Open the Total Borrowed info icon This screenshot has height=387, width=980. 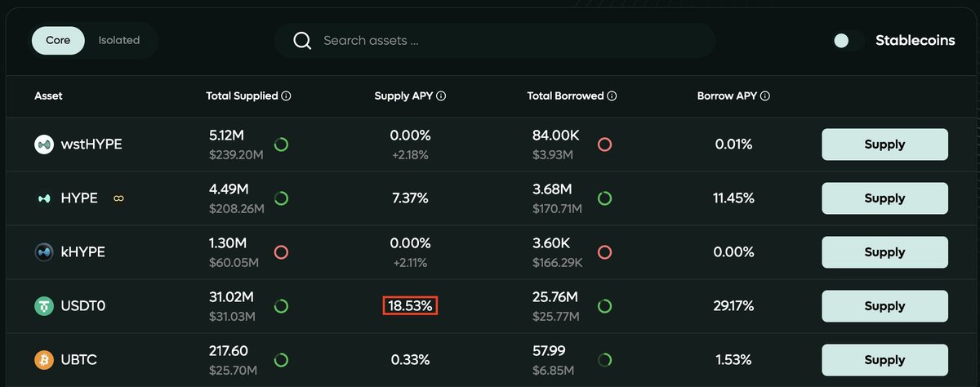tap(612, 96)
